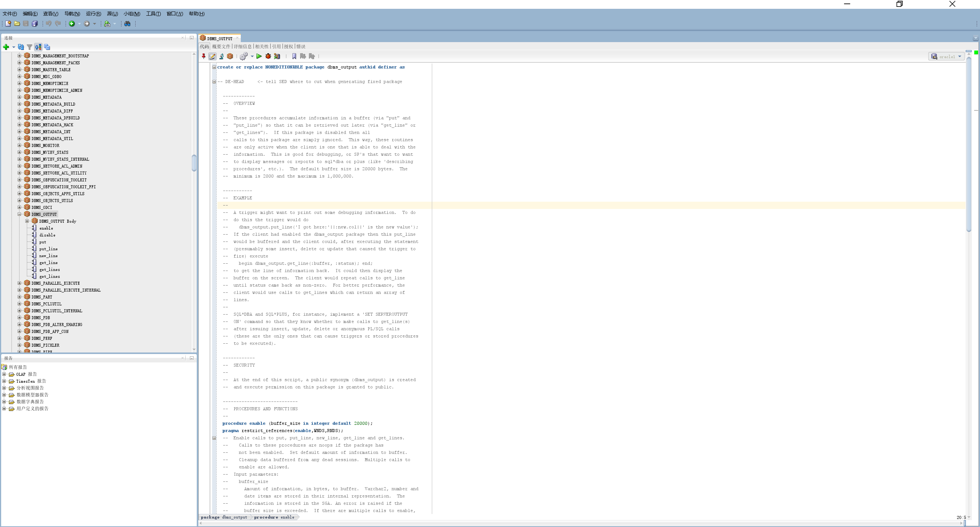Open the compile options dropdown arrow
Viewport: 980px width, 527px height.
tap(252, 56)
